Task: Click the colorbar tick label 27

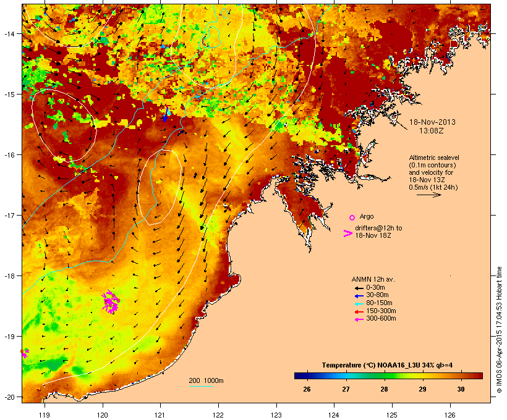Action: [x=346, y=389]
